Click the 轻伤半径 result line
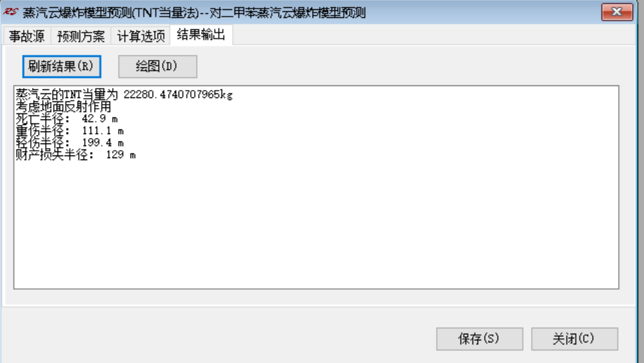 coord(70,143)
